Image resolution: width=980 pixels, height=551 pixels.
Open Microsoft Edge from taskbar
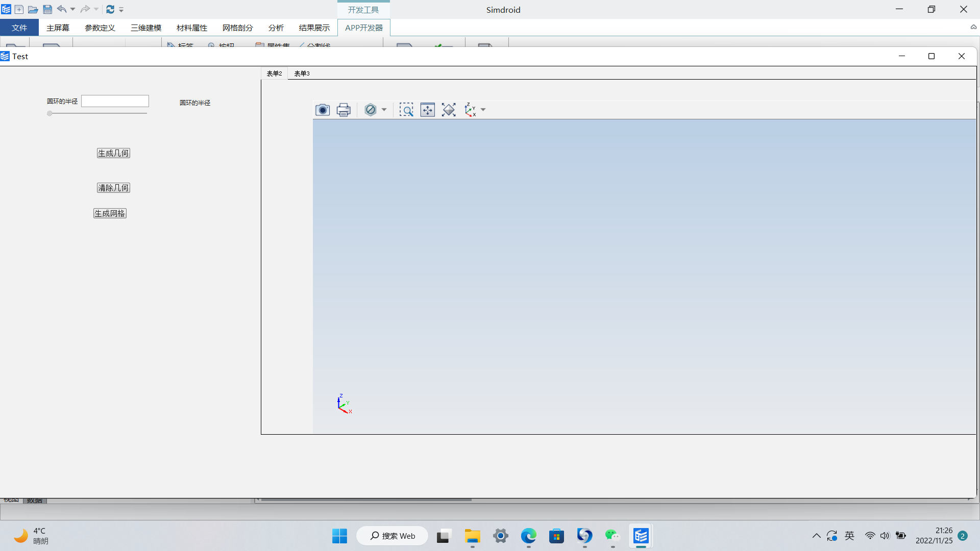coord(529,536)
